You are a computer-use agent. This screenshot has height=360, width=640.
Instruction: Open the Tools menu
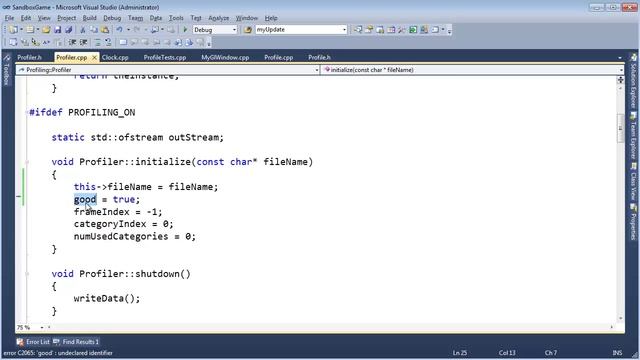[x=176, y=18]
